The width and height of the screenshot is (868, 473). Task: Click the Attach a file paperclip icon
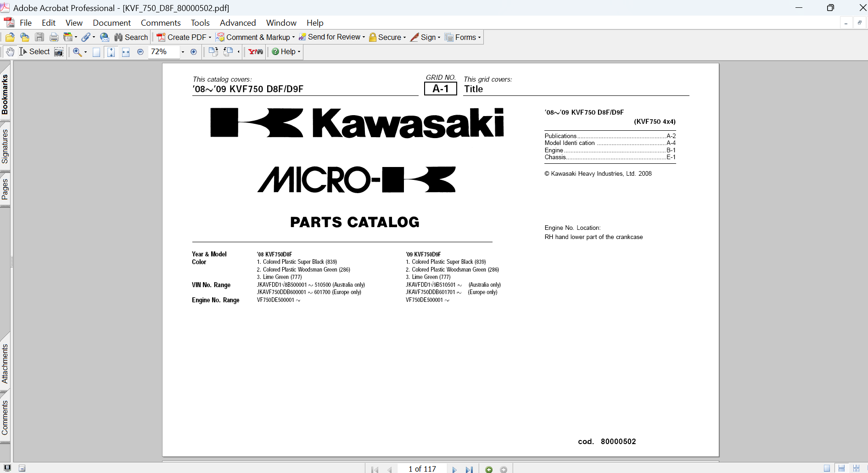click(86, 38)
